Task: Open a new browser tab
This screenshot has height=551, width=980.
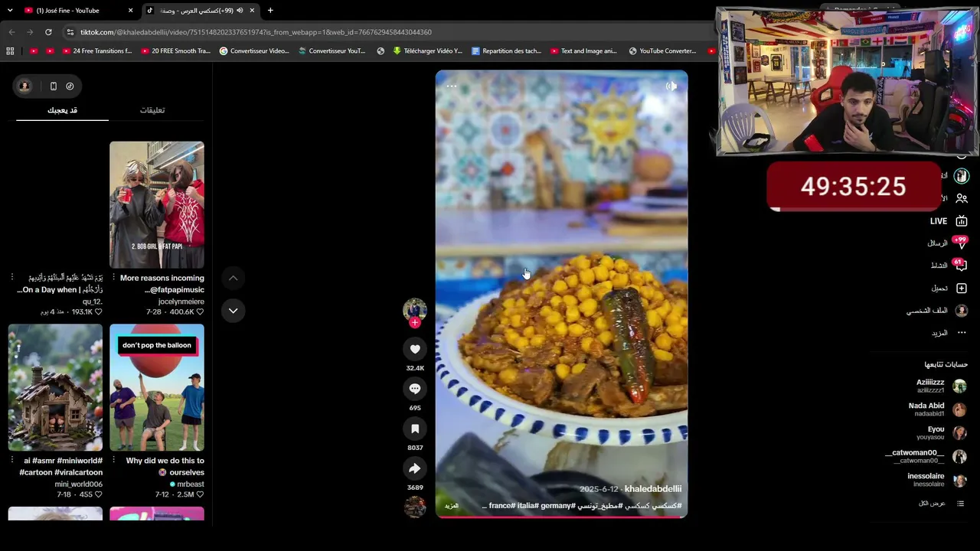Action: (x=270, y=11)
